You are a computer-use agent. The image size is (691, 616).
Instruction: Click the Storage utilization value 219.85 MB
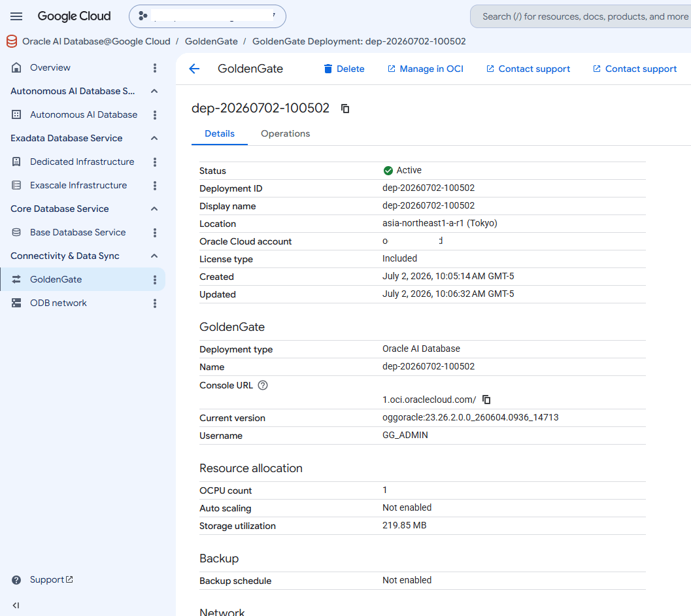tap(404, 525)
